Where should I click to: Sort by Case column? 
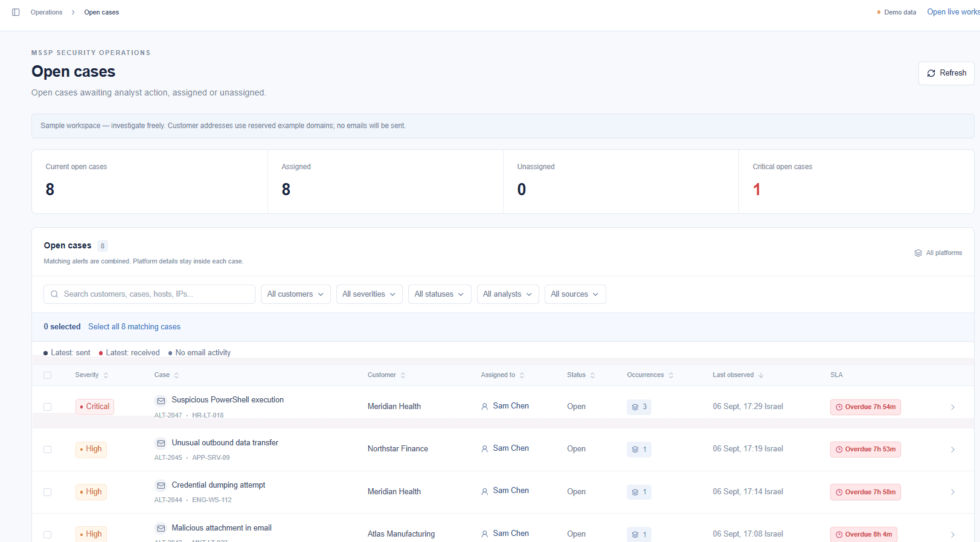click(x=167, y=375)
